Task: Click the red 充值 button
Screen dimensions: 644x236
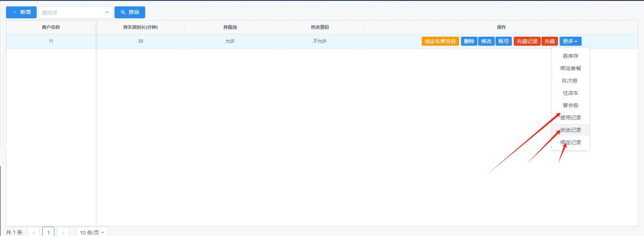Action: pos(549,41)
